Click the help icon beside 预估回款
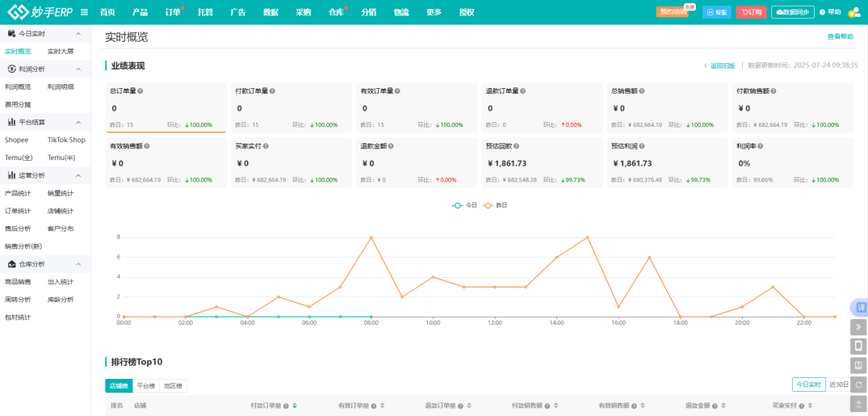 [x=516, y=146]
